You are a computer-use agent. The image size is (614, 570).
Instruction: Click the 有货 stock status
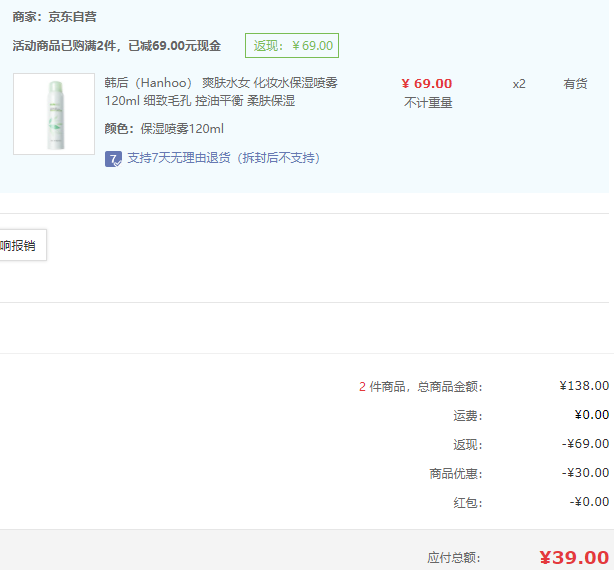pyautogui.click(x=575, y=84)
